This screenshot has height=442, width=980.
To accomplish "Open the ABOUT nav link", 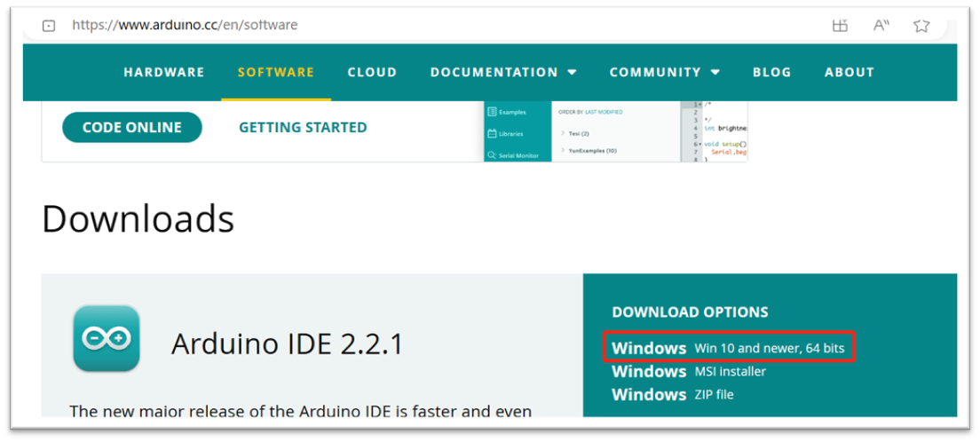I will click(x=850, y=72).
